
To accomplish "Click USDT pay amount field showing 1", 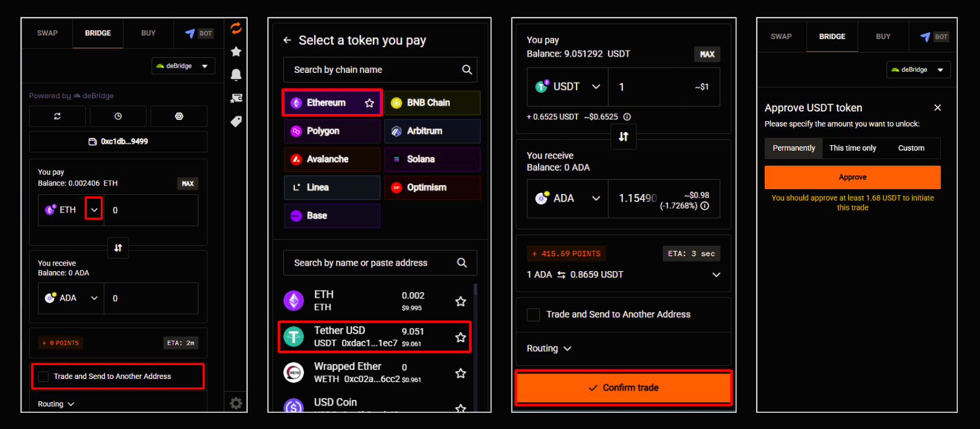I will (x=664, y=87).
